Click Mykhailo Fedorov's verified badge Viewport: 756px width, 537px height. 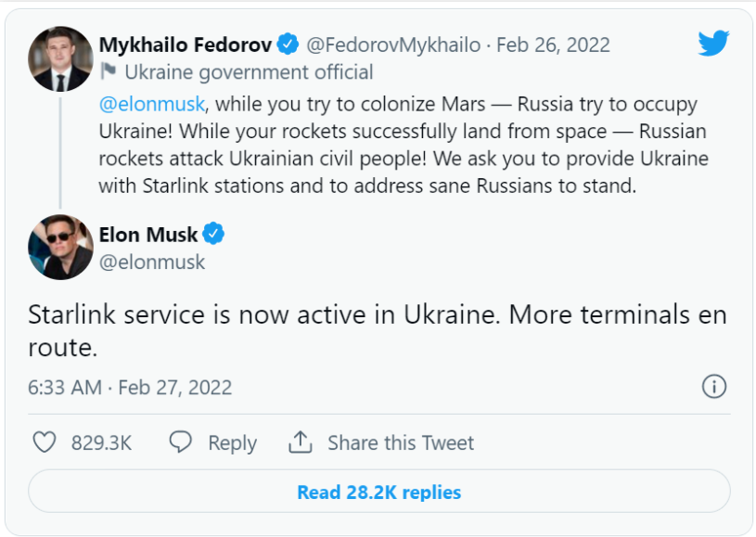288,44
